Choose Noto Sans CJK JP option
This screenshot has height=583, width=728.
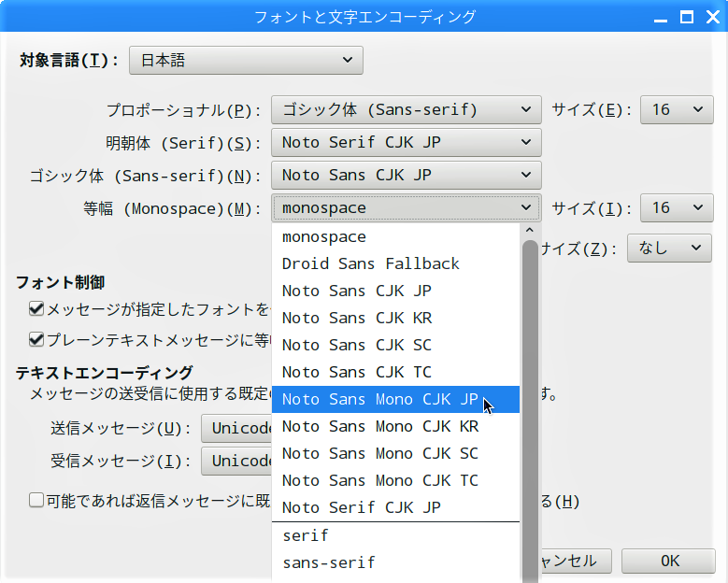click(395, 291)
